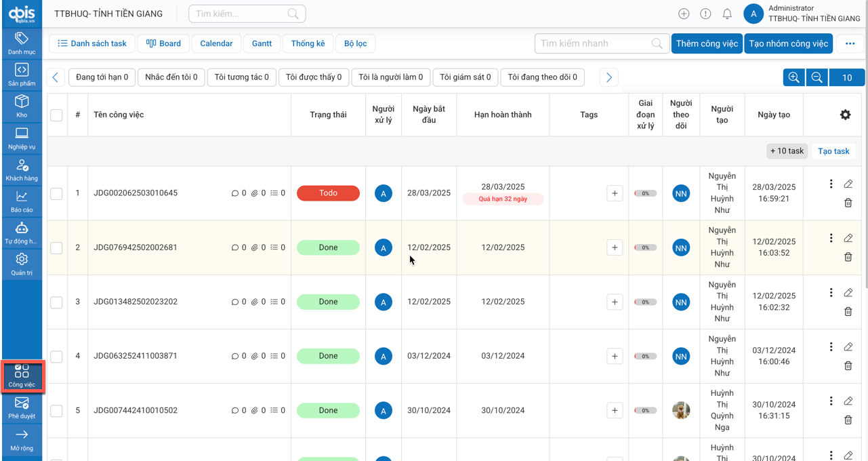
Task: Click the header Tìm kiếm search field
Action: coord(247,14)
